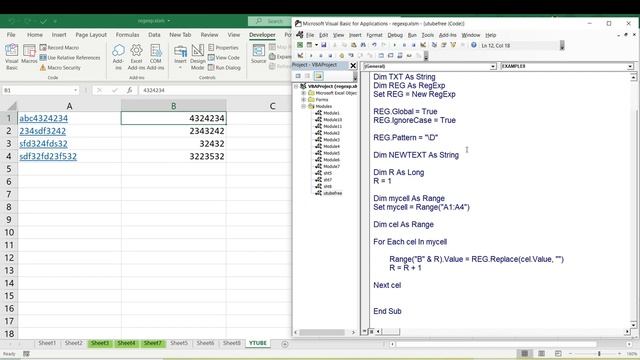This screenshot has height=360, width=640.
Task: Click Run Sub play button in VBA toolbar
Action: 394,45
